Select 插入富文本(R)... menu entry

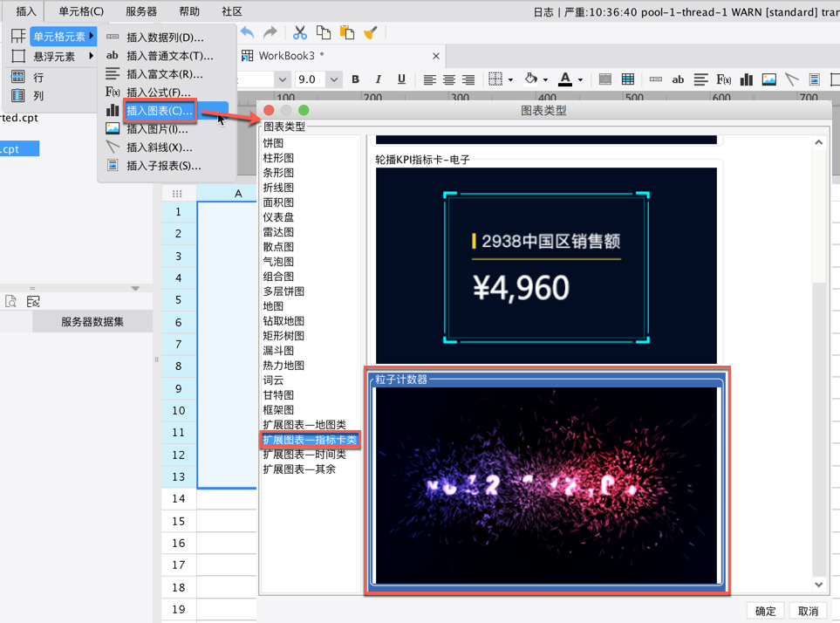click(167, 74)
